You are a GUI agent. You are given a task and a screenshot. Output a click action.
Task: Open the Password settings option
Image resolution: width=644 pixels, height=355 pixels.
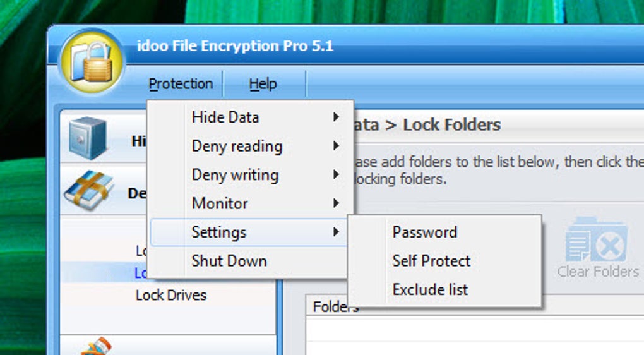424,232
